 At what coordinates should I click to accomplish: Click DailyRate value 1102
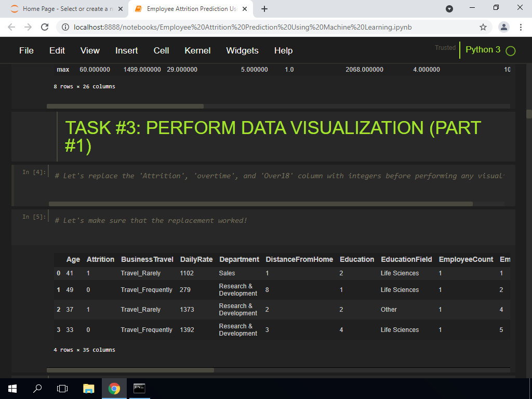click(x=187, y=273)
